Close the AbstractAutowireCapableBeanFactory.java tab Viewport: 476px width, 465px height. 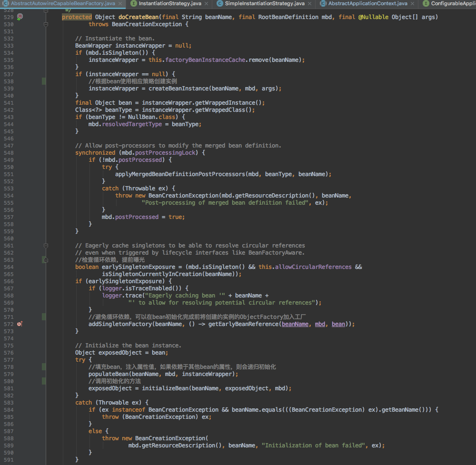[120, 4]
